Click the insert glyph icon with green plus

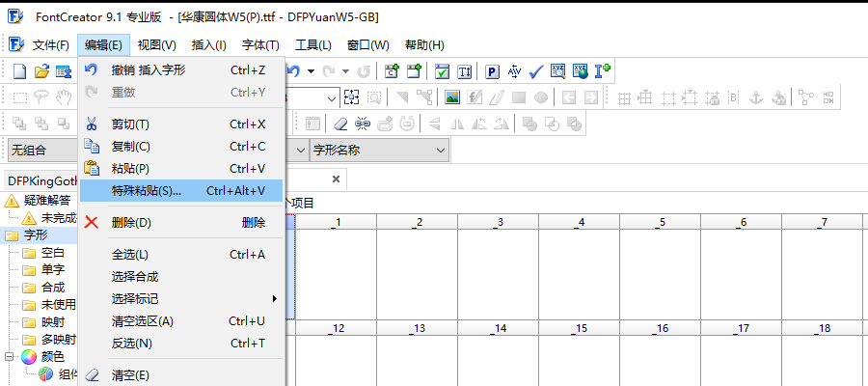tap(414, 71)
